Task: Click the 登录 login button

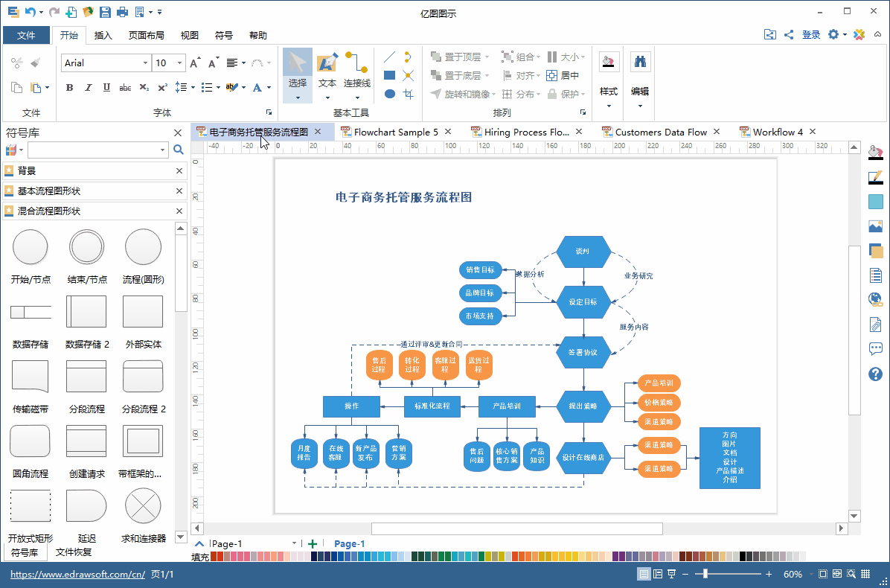Action: pyautogui.click(x=810, y=34)
